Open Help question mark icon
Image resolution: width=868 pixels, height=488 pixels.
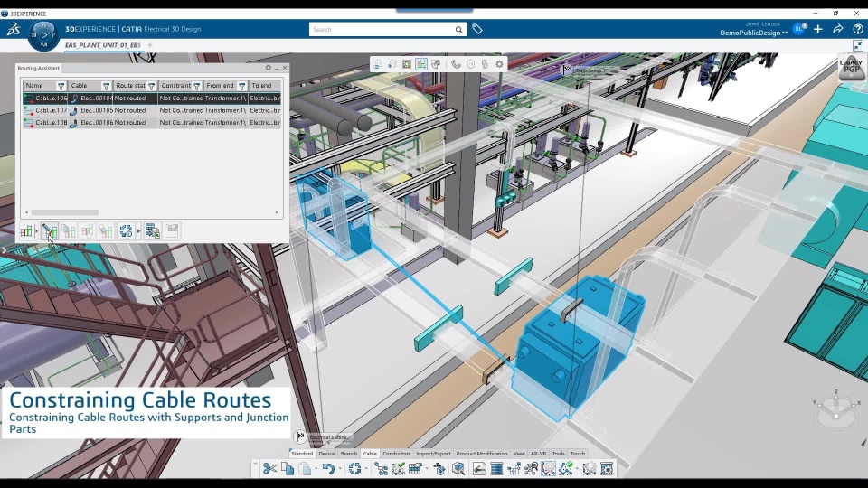[x=857, y=29]
